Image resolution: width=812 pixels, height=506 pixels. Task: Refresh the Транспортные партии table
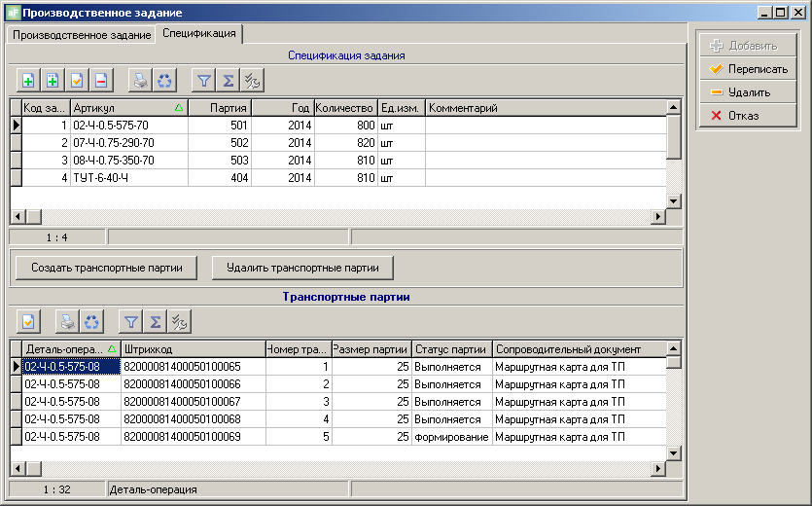[91, 321]
